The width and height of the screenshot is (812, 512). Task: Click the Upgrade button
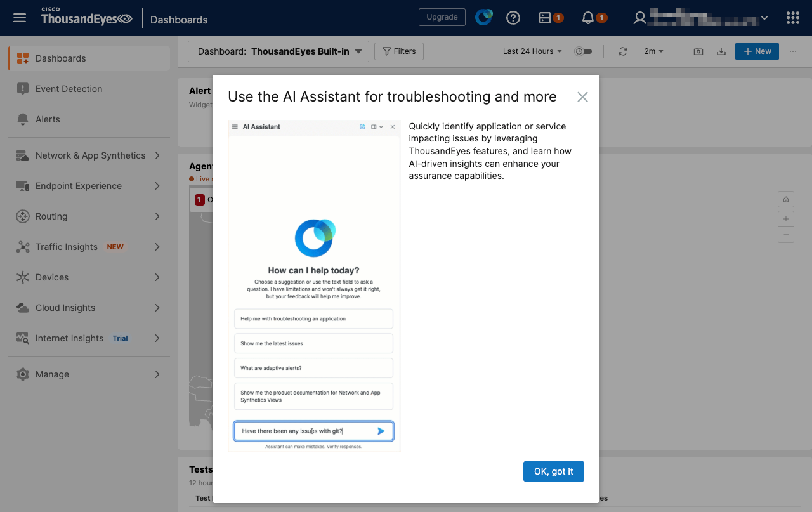point(442,17)
